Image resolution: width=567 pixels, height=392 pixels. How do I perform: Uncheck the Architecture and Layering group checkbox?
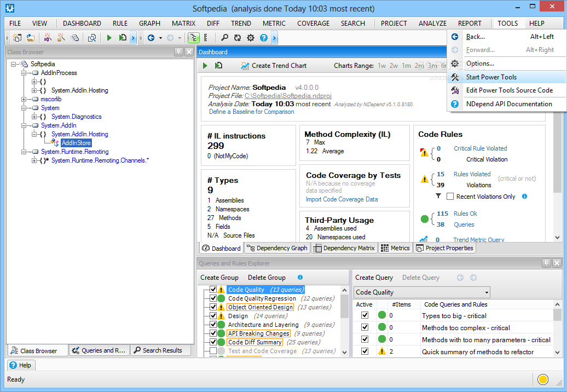pyautogui.click(x=213, y=324)
